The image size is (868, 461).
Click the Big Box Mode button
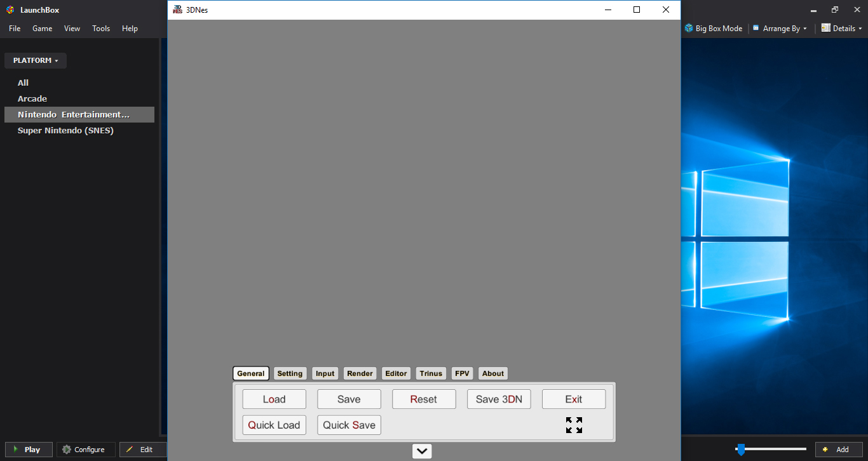[713, 29]
